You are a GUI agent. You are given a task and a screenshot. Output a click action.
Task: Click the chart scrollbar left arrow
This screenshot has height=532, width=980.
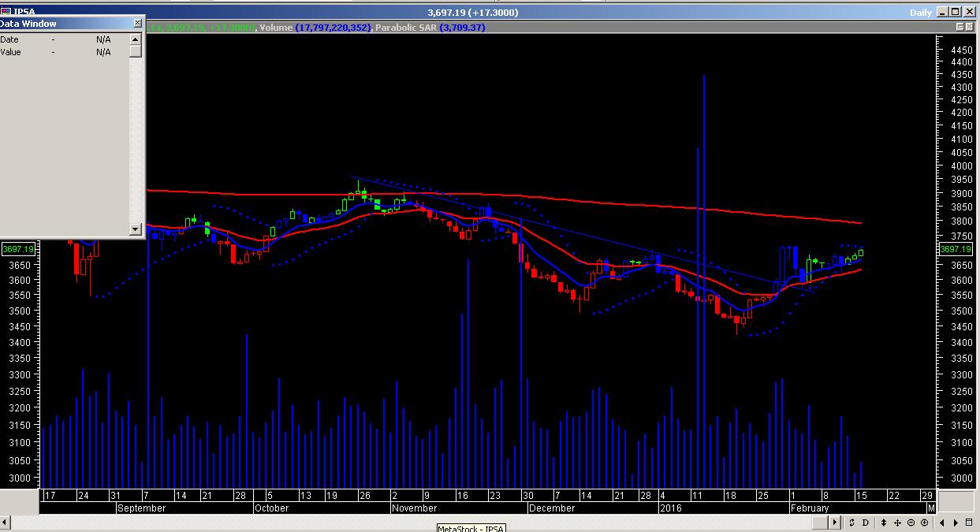tap(6, 523)
